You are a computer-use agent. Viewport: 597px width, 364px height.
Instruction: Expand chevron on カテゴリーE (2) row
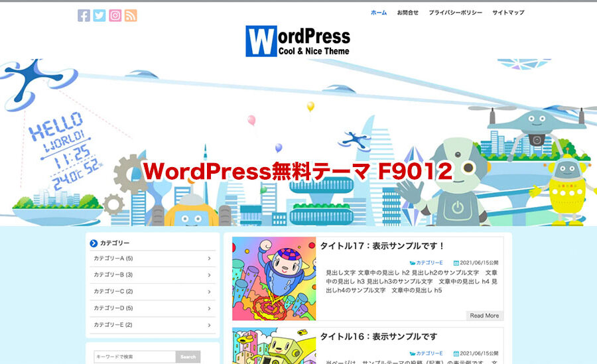point(209,325)
